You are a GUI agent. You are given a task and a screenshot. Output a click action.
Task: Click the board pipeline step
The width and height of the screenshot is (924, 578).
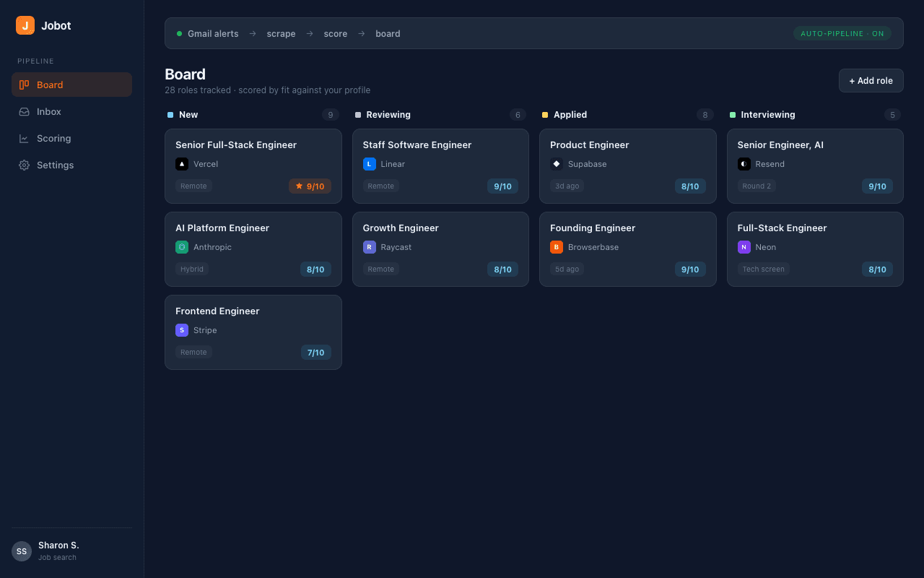pos(388,34)
